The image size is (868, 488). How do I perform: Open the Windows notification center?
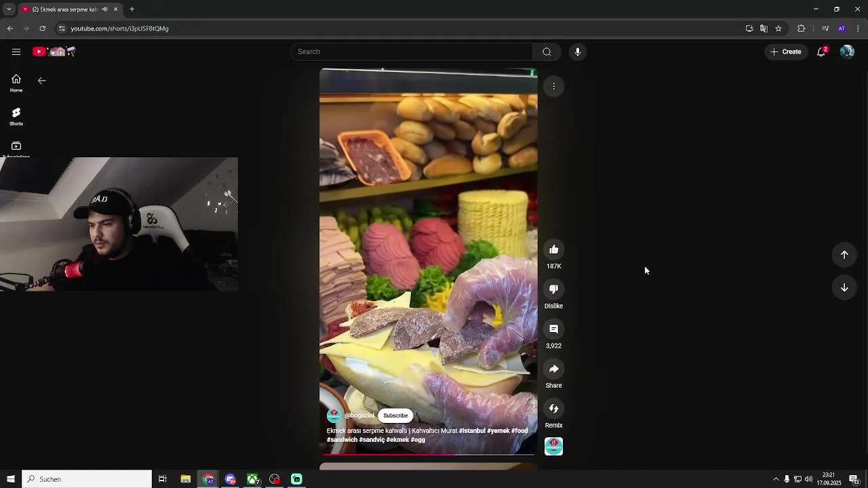(854, 479)
